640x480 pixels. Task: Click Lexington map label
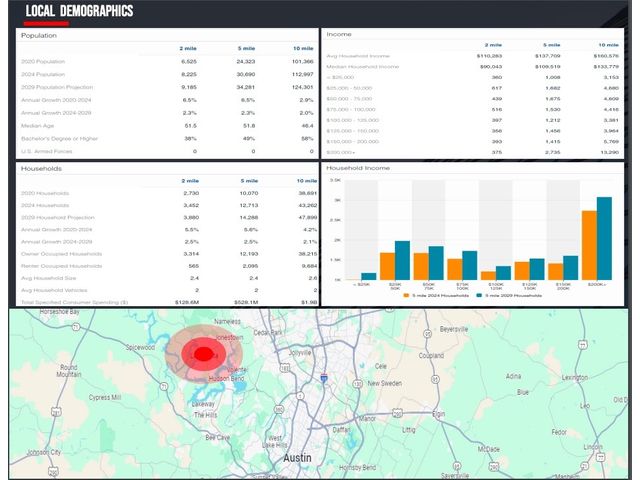pyautogui.click(x=575, y=378)
